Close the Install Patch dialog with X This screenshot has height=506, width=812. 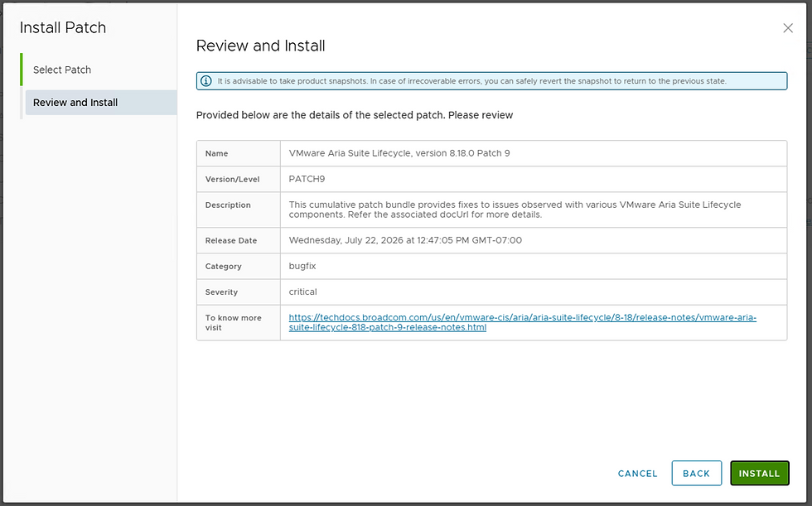(x=788, y=28)
